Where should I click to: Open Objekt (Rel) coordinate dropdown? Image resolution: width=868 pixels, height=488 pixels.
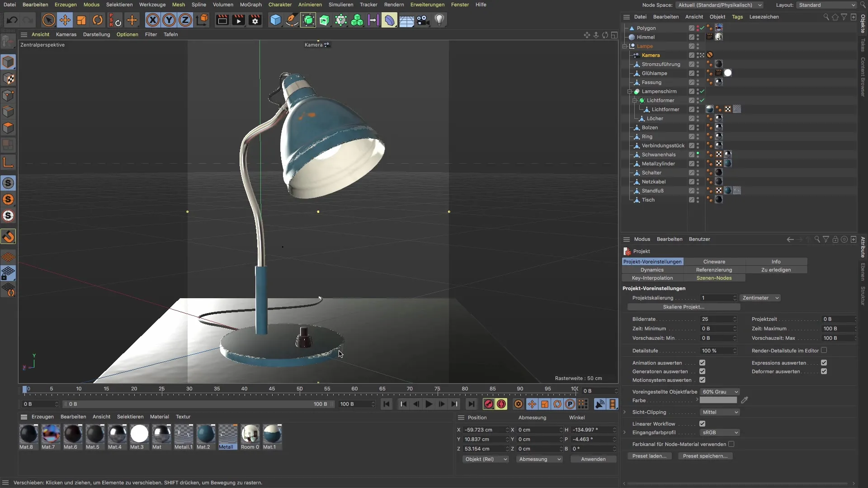point(486,459)
